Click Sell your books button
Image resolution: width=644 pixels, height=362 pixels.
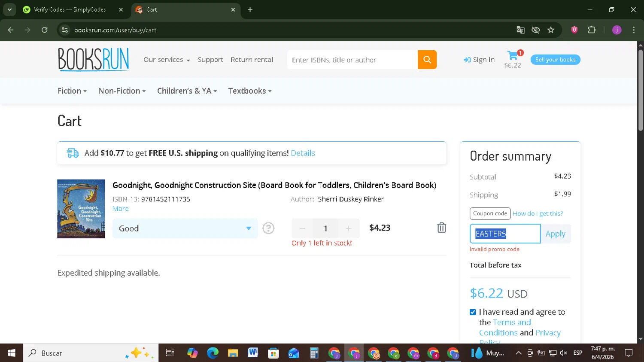(555, 60)
